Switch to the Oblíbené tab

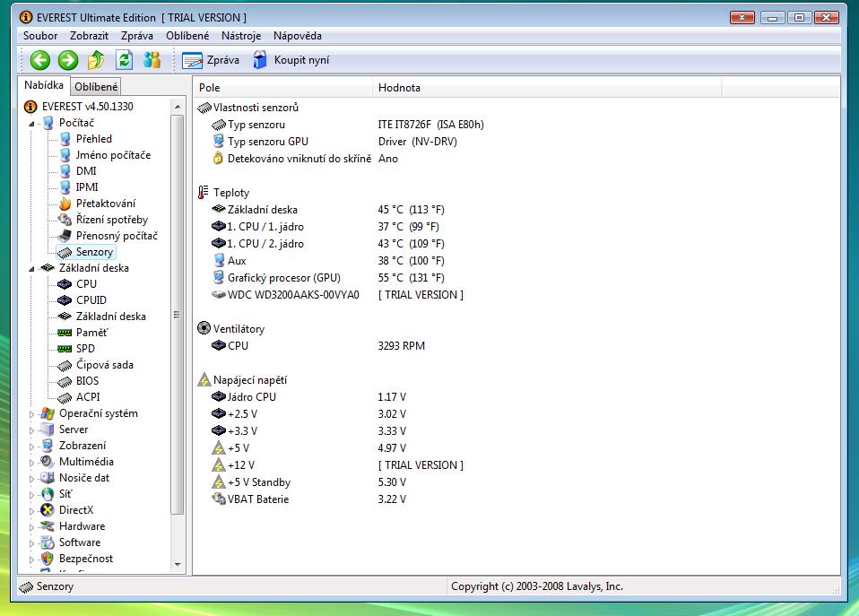click(96, 87)
